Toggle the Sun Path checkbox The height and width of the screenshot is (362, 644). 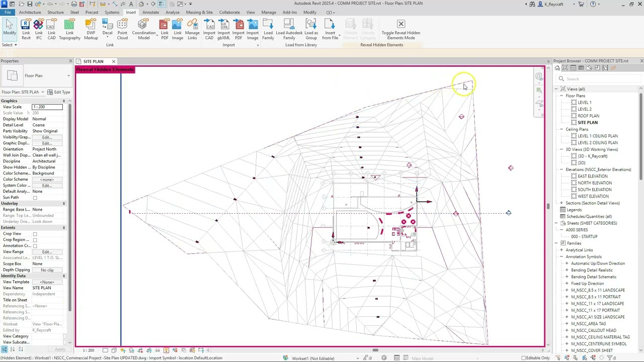click(35, 198)
